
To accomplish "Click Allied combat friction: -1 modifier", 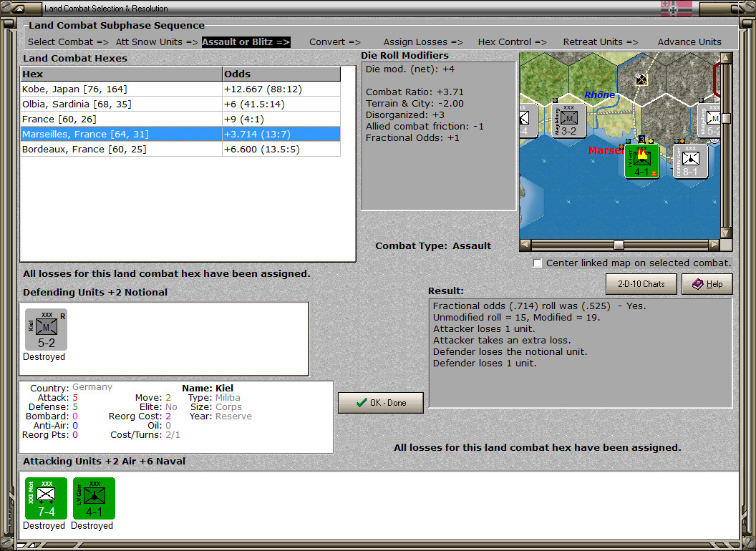I will (x=425, y=127).
